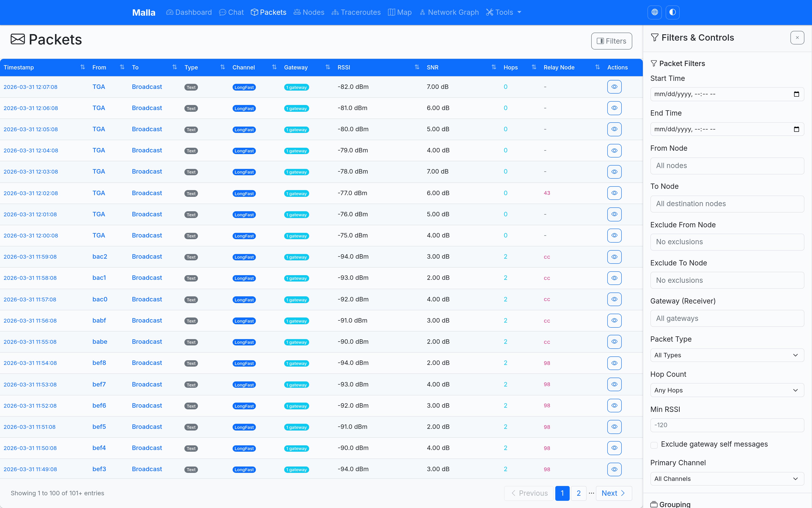The height and width of the screenshot is (508, 812).
Task: Open the Exclude From Node selector
Action: pyautogui.click(x=727, y=242)
